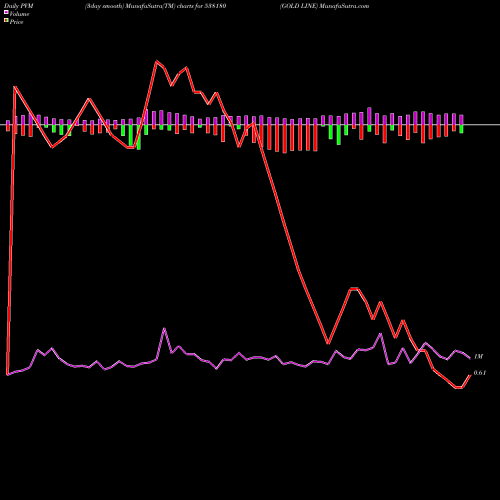Click the tallest spike of the purple volume line
The width and height of the screenshot is (500, 500).
164,329
